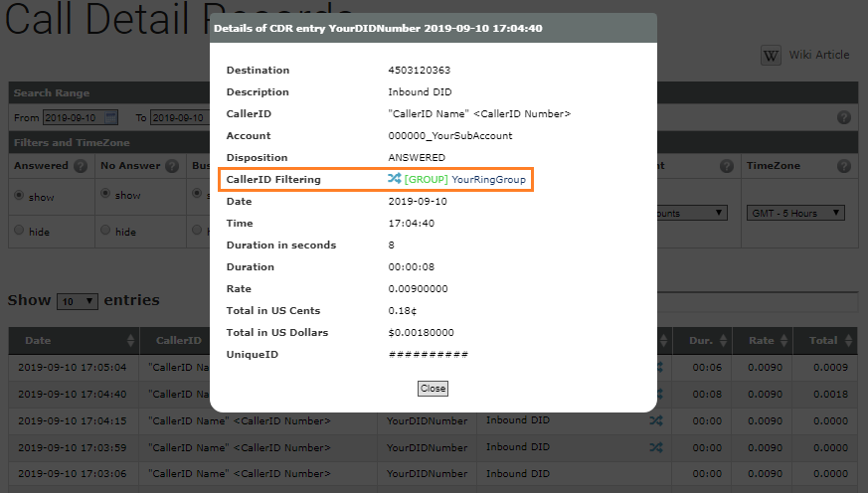Click the 0.0018 total cell in the table
The width and height of the screenshot is (868, 493).
point(830,394)
